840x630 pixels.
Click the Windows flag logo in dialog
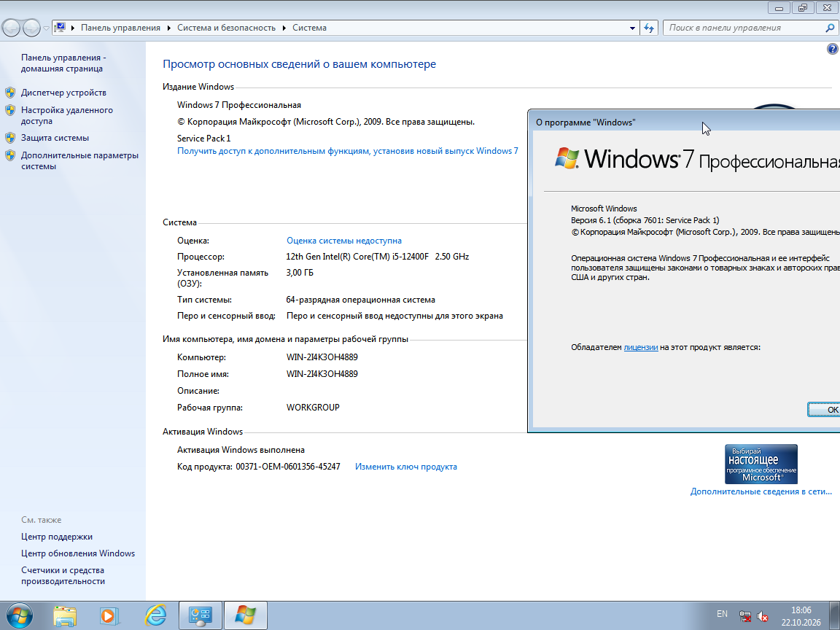(567, 158)
